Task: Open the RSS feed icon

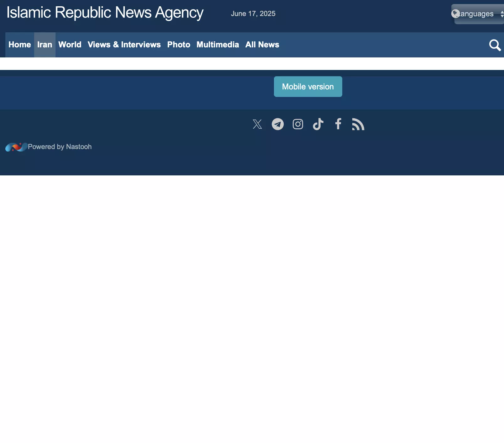Action: click(358, 124)
